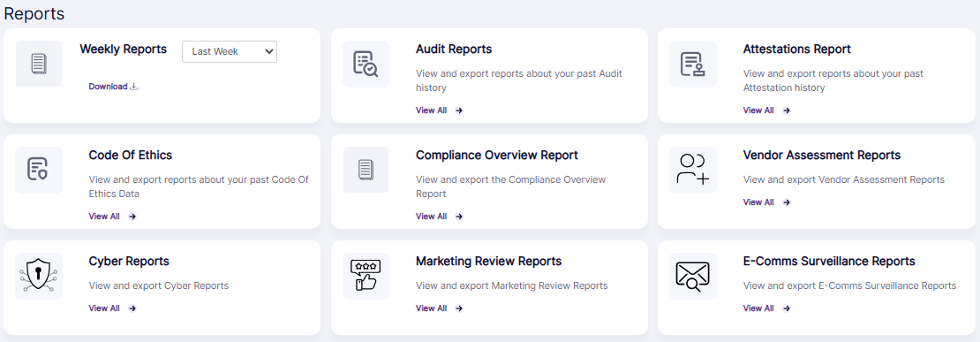Click the Weekly Reports heading
Viewport: 980px width, 342px height.
123,49
